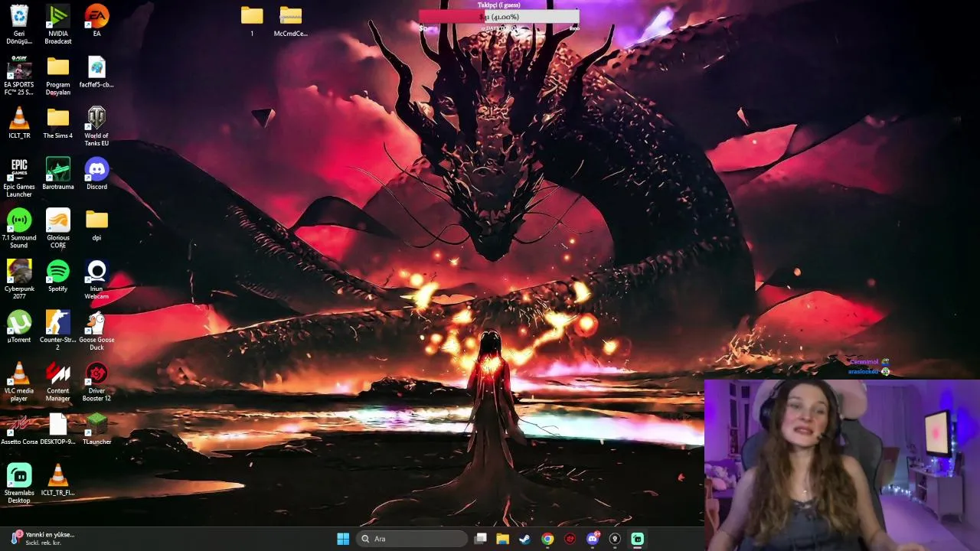The width and height of the screenshot is (980, 551).
Task: Select the facffef5-cb file icon
Action: 96,72
